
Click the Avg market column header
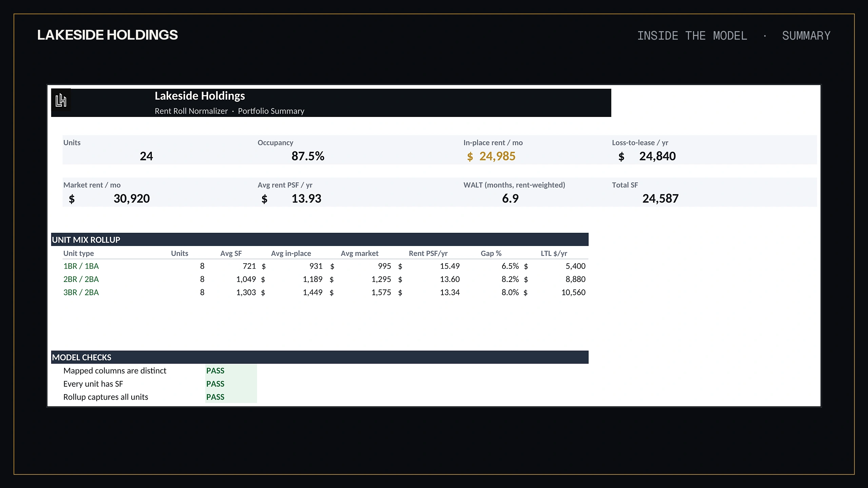(359, 253)
